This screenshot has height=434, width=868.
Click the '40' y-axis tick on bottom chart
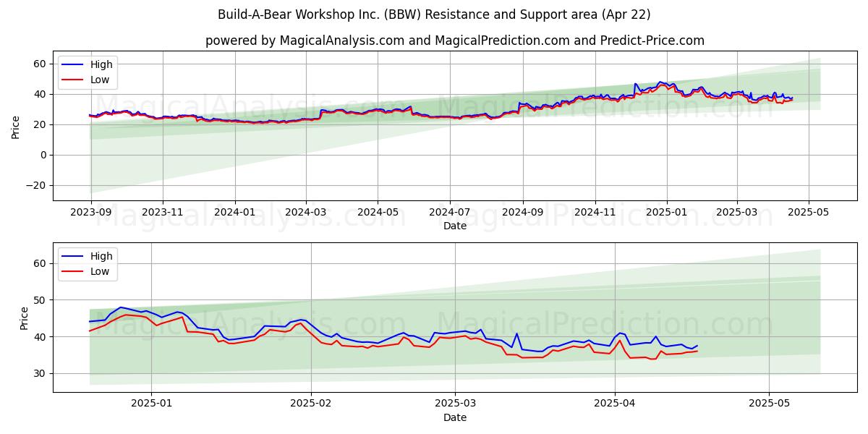[40, 337]
